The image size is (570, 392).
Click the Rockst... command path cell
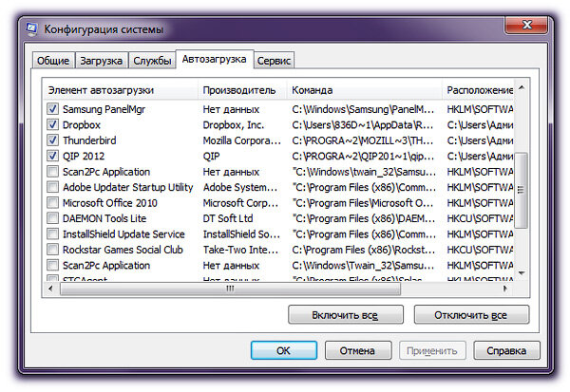click(x=364, y=250)
